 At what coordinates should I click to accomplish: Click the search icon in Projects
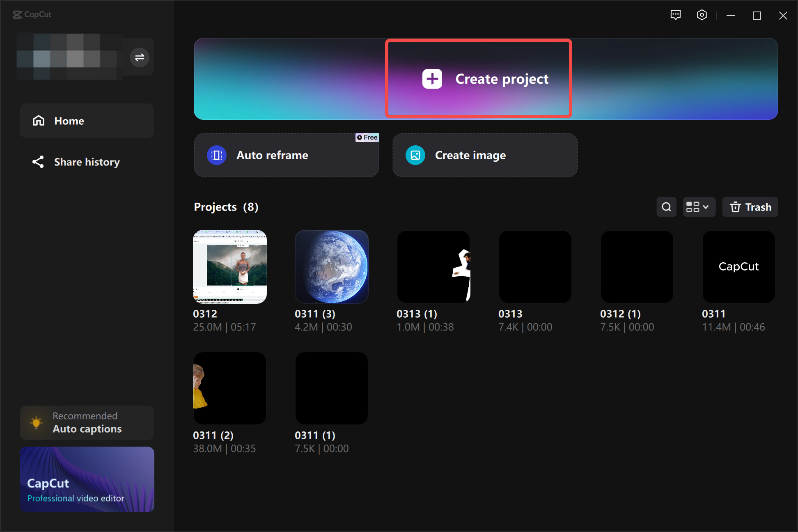pyautogui.click(x=666, y=206)
